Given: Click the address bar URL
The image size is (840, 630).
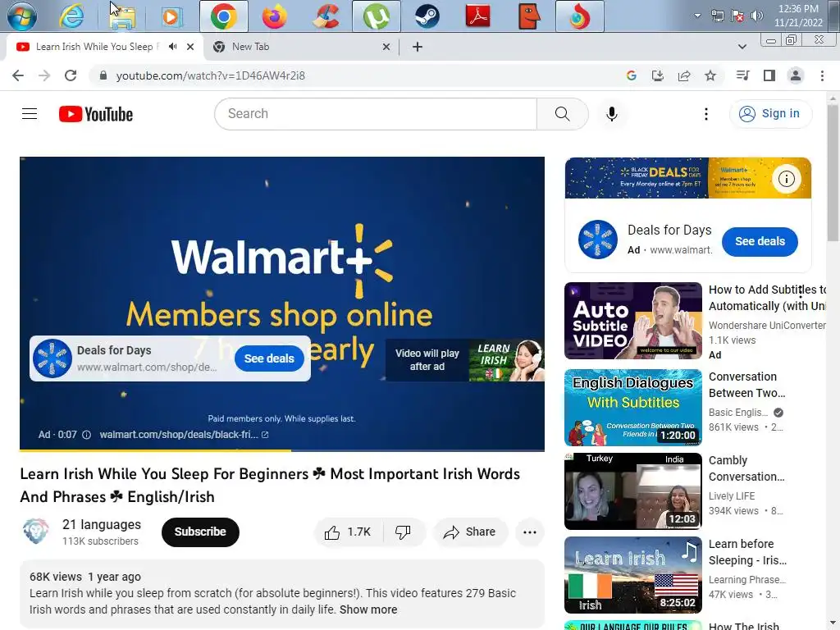Looking at the screenshot, I should tap(211, 75).
